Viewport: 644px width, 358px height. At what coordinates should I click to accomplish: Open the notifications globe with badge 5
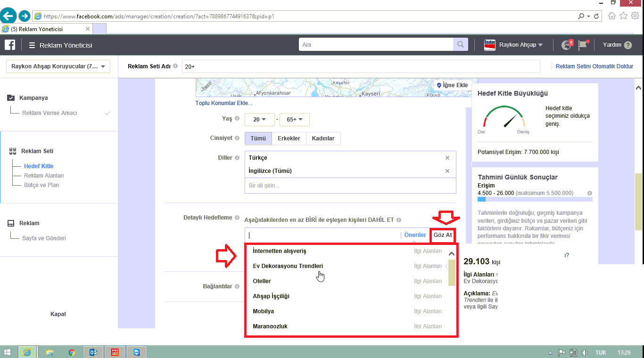coord(567,45)
